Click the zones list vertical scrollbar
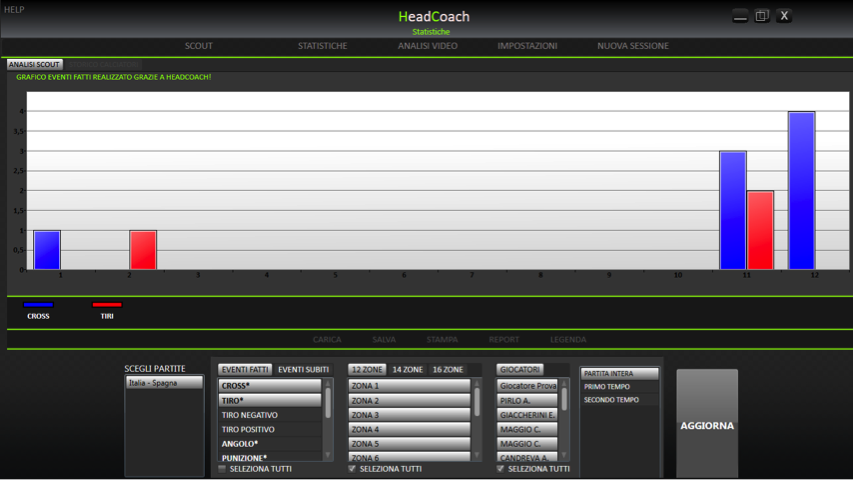The image size is (854, 480). (x=477, y=402)
